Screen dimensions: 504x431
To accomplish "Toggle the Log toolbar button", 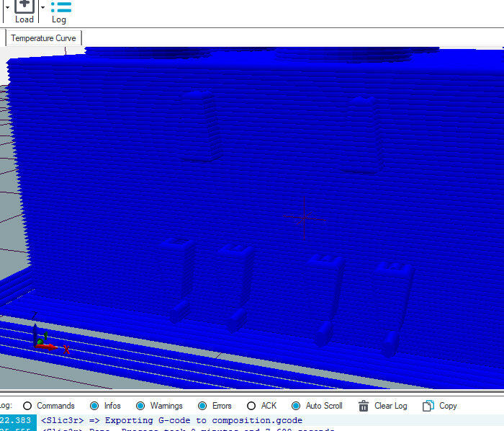I will tap(60, 12).
